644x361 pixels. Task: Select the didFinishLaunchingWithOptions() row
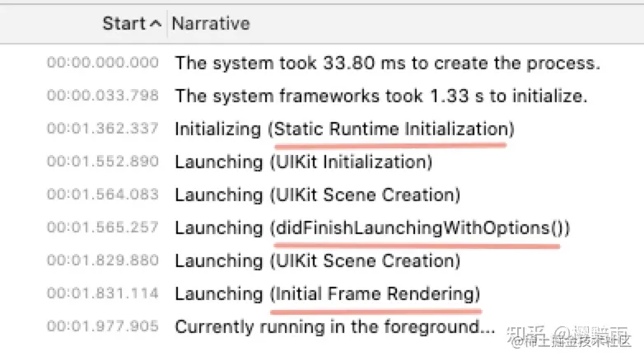(x=372, y=227)
